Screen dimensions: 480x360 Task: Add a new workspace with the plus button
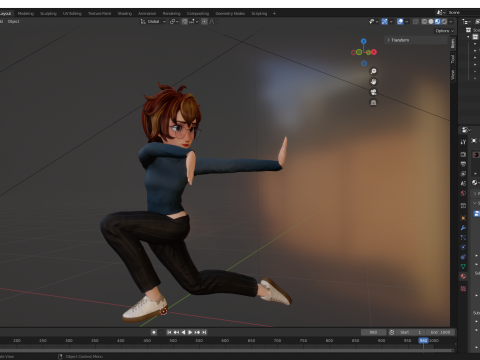pos(274,13)
